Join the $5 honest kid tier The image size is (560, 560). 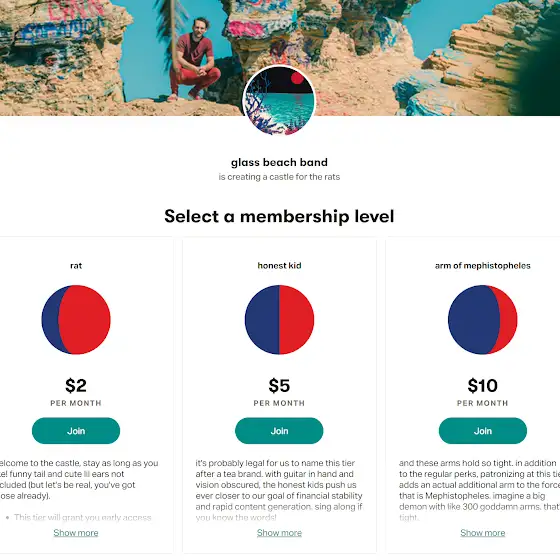coord(279,431)
